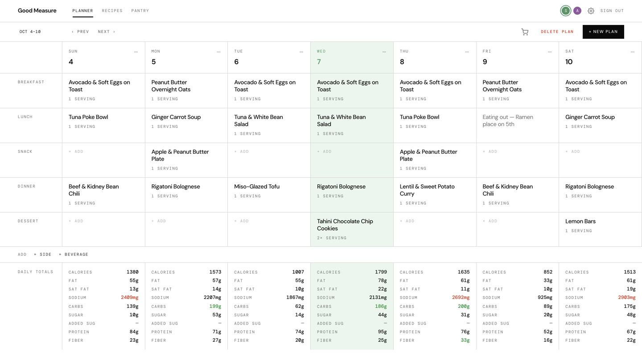
Task: Click Delete Plan
Action: point(557,32)
